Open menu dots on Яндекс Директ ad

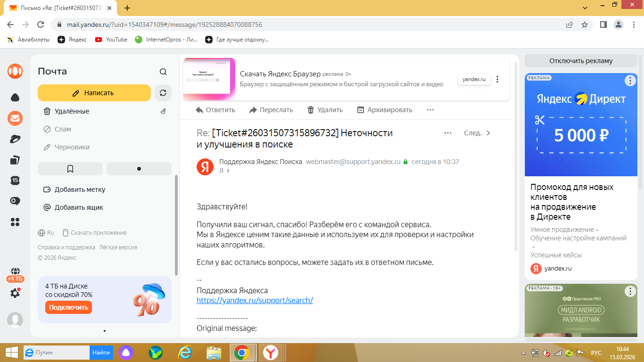tap(630, 81)
